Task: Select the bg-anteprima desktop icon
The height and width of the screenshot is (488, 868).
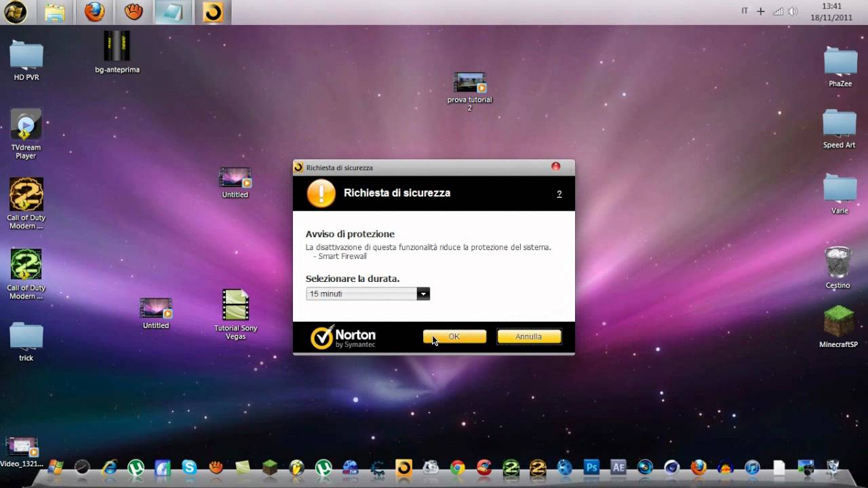Action: (117, 52)
